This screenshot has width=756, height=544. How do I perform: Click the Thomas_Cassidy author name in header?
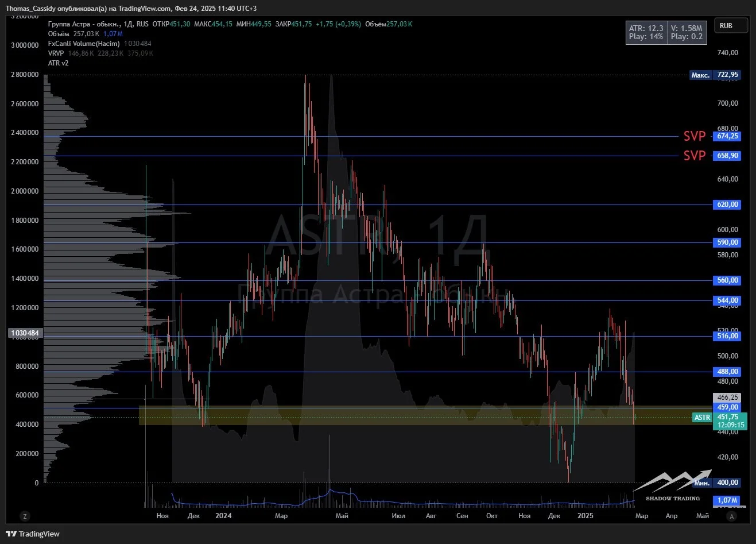(x=31, y=9)
